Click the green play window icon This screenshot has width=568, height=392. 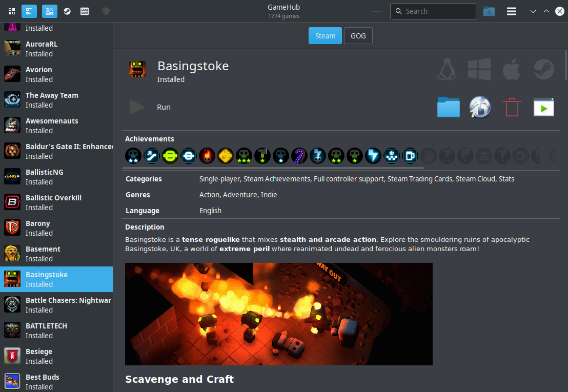pyautogui.click(x=544, y=107)
